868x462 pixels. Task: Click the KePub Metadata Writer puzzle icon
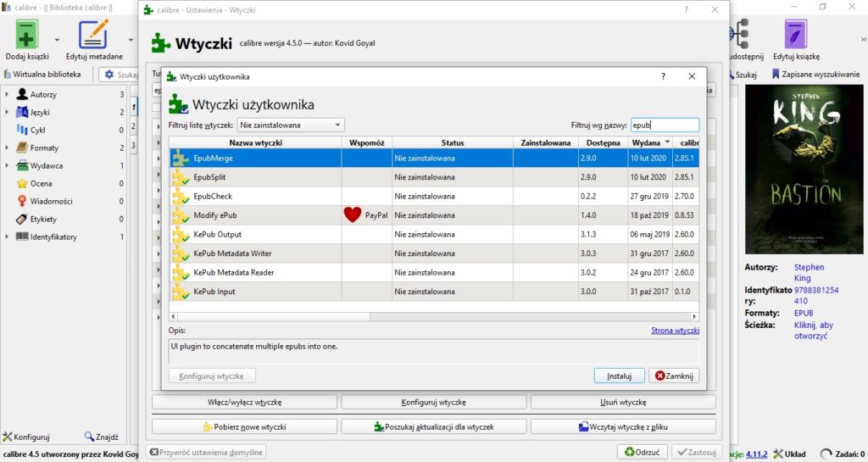point(181,253)
